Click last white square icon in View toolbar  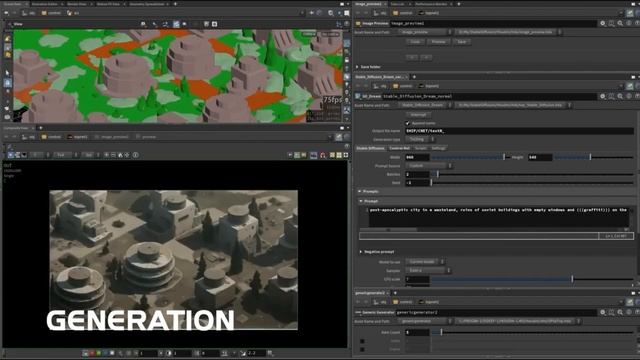215,24
